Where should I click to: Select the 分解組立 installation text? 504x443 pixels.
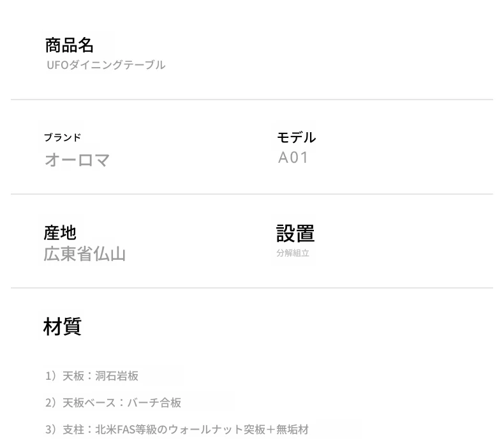[x=293, y=253]
